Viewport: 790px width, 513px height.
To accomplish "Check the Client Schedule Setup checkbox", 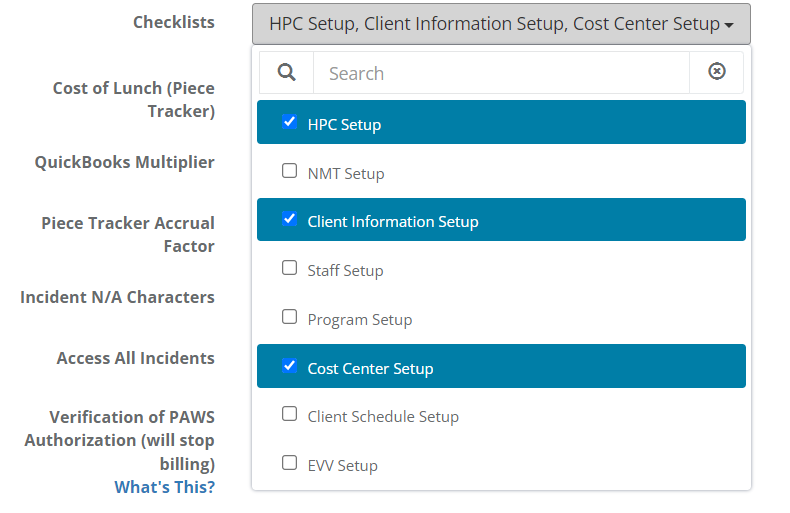I will [x=289, y=414].
